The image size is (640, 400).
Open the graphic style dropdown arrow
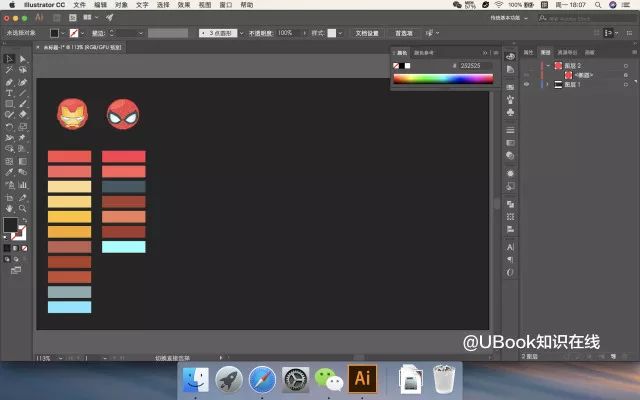pos(340,33)
